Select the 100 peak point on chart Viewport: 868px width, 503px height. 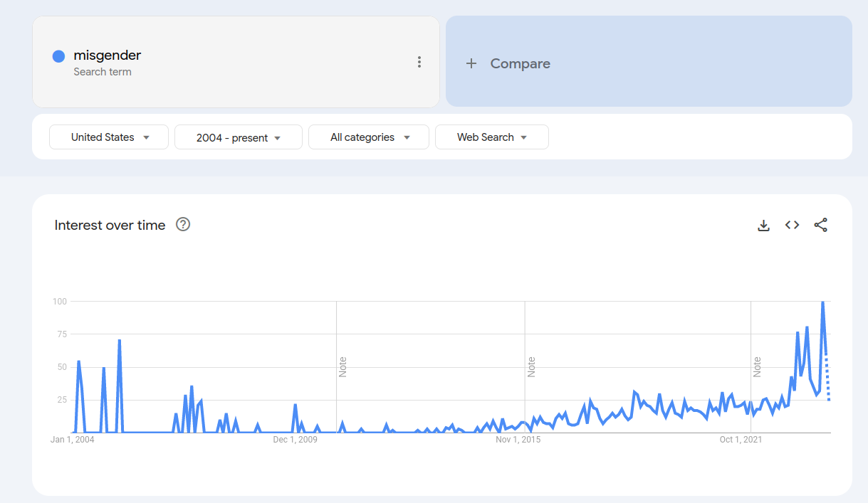click(822, 302)
